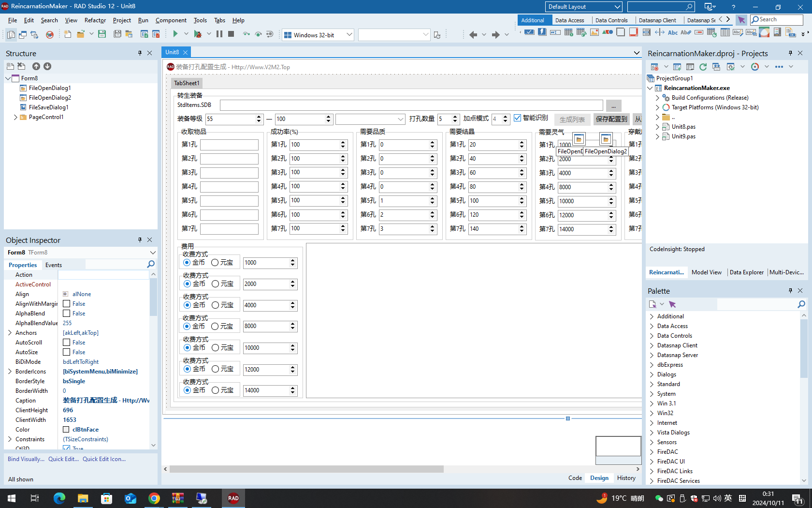The width and height of the screenshot is (812, 508).
Task: Open the Windows 32-bit platform dropdown
Action: [349, 35]
